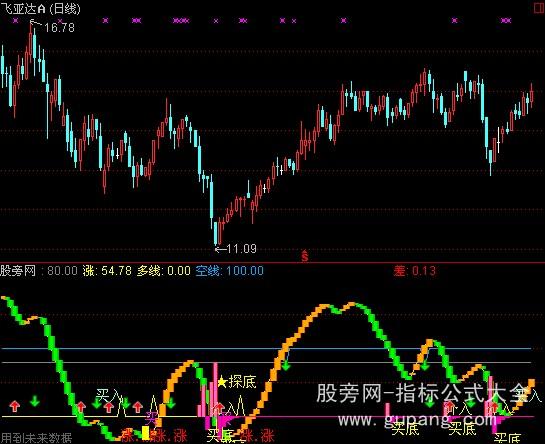This screenshot has height=444, width=545.
Task: Click the white 买入 label above the green arrow
Action: [x=108, y=395]
